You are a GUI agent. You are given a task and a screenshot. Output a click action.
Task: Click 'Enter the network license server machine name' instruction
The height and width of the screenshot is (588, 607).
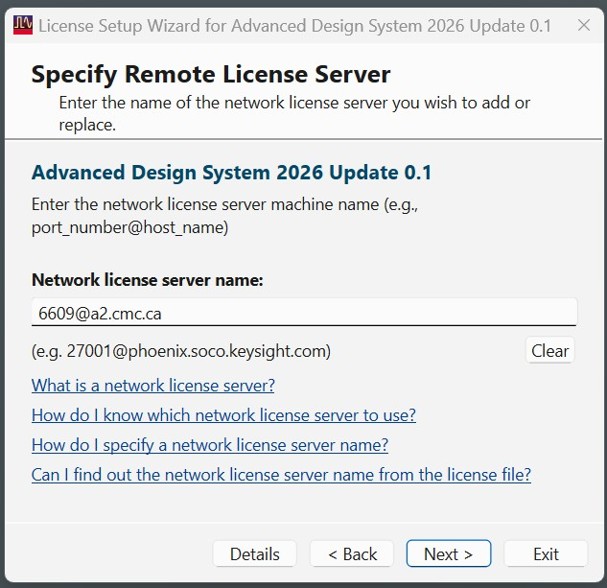click(x=225, y=216)
